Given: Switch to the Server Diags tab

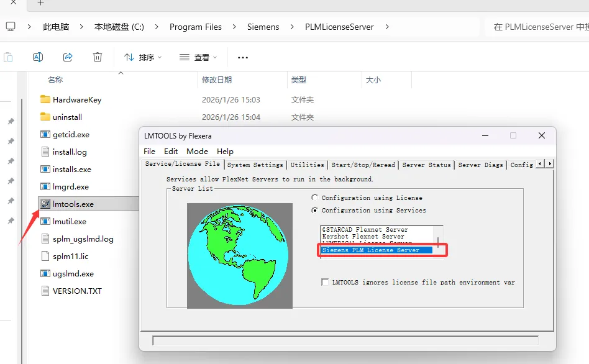Looking at the screenshot, I should click(x=480, y=165).
